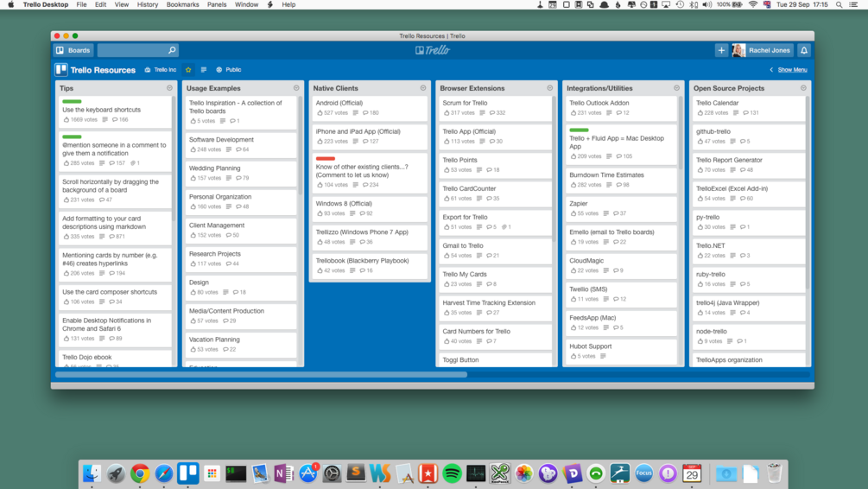The height and width of the screenshot is (489, 868).
Task: Launch Spotify from the Dock
Action: pos(452,473)
